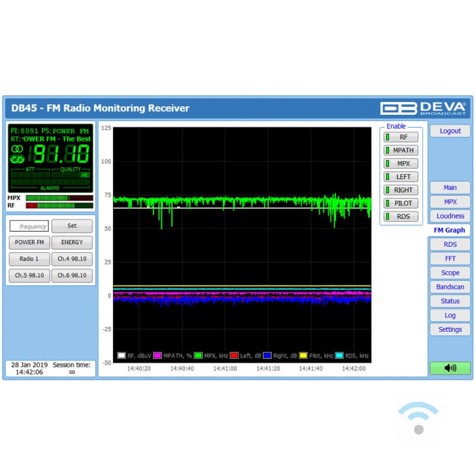476x476 pixels.
Task: Click the green MPX color swatch in legend
Action: pyautogui.click(x=199, y=355)
